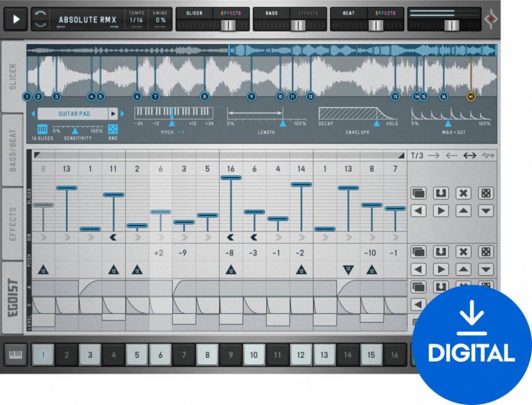Click the 16 Slices grid icon
This screenshot has height=405, width=532.
(x=42, y=130)
